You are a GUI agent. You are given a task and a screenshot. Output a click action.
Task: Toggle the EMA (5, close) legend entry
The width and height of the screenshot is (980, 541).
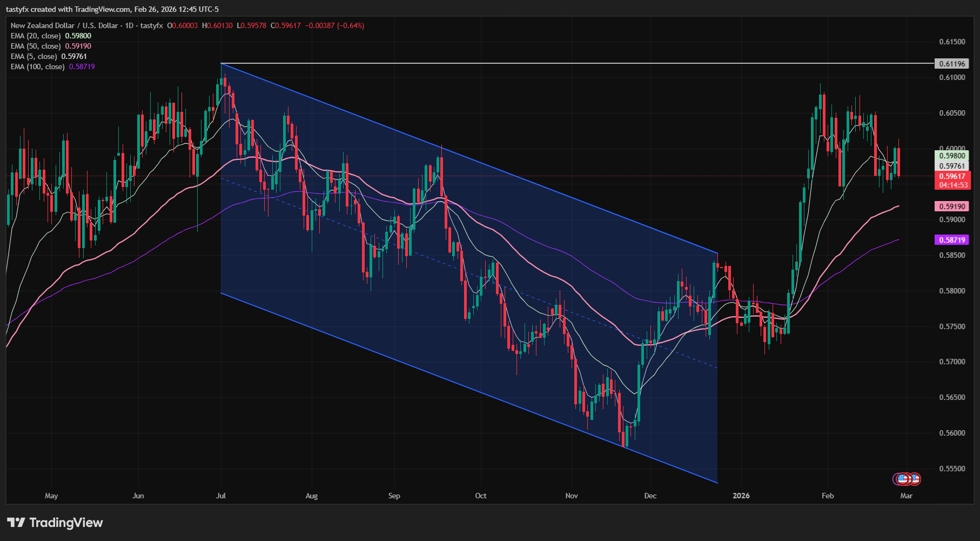(x=33, y=56)
